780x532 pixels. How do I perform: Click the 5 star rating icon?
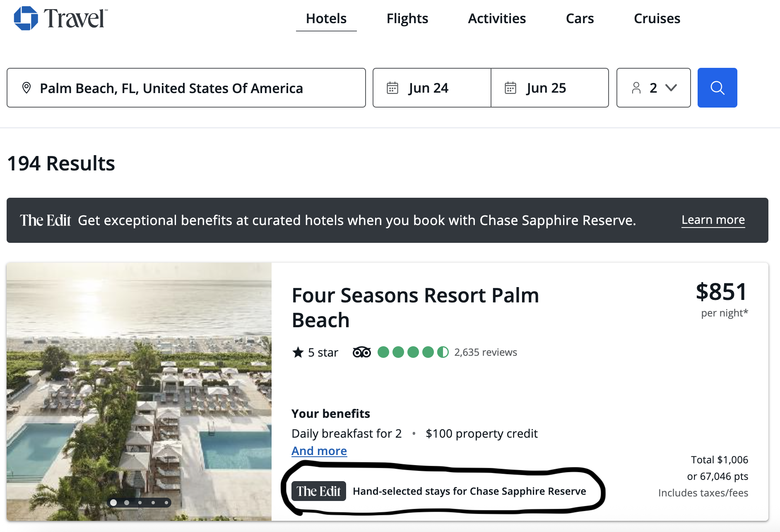click(298, 352)
